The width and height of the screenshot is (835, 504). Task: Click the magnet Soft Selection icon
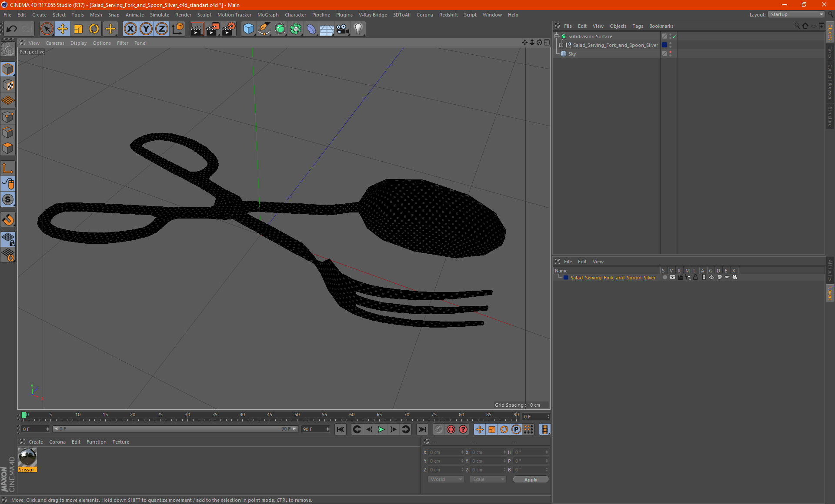(8, 220)
